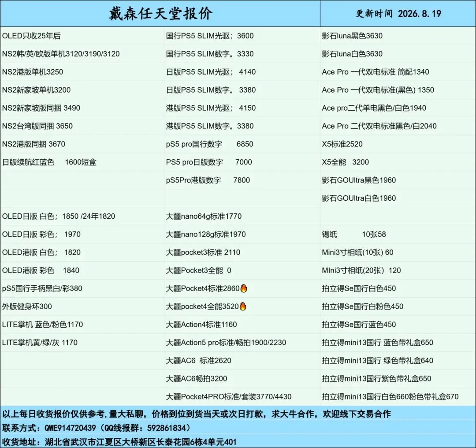476x448 pixels.
Task: Click Ace Pro 一代双电标准 简配1340
Action: [x=376, y=72]
